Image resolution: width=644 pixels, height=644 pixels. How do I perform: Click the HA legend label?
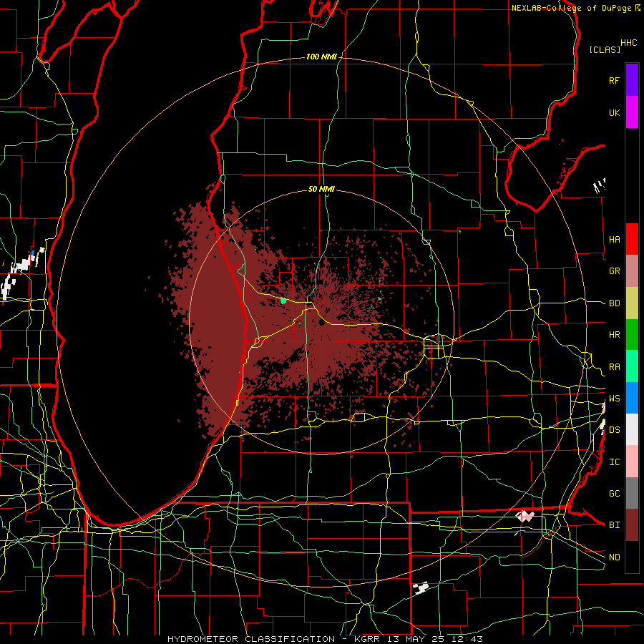point(614,240)
